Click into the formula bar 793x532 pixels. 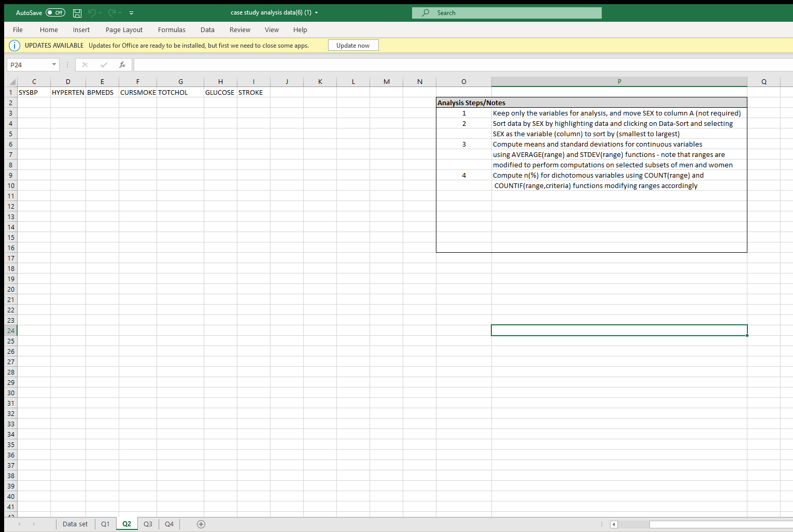463,65
